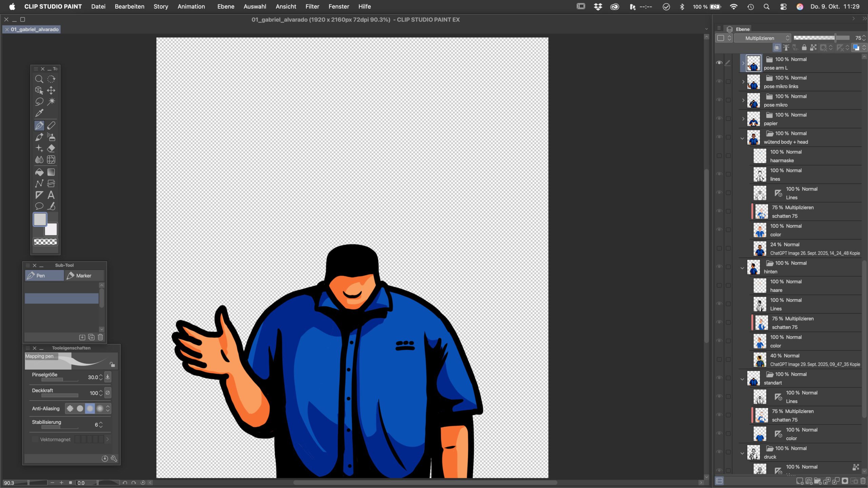Image resolution: width=868 pixels, height=488 pixels.
Task: Select the Fill bucket tool
Action: pyautogui.click(x=39, y=172)
